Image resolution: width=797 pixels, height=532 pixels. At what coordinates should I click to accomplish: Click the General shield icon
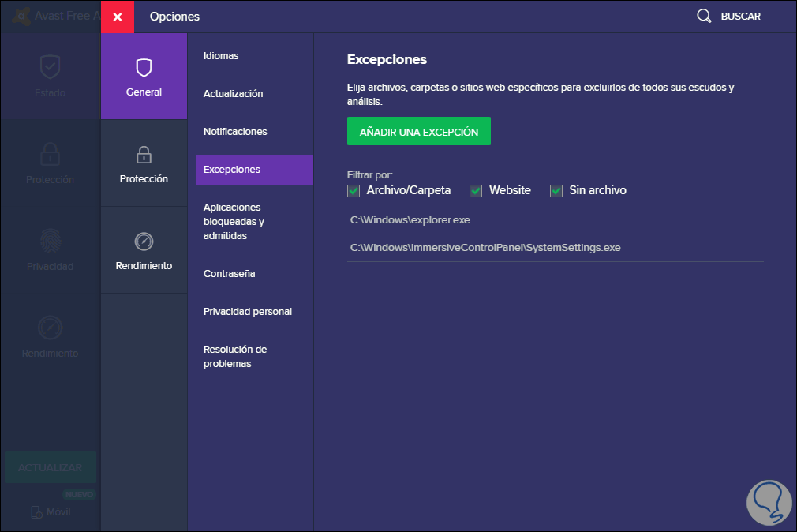click(144, 68)
